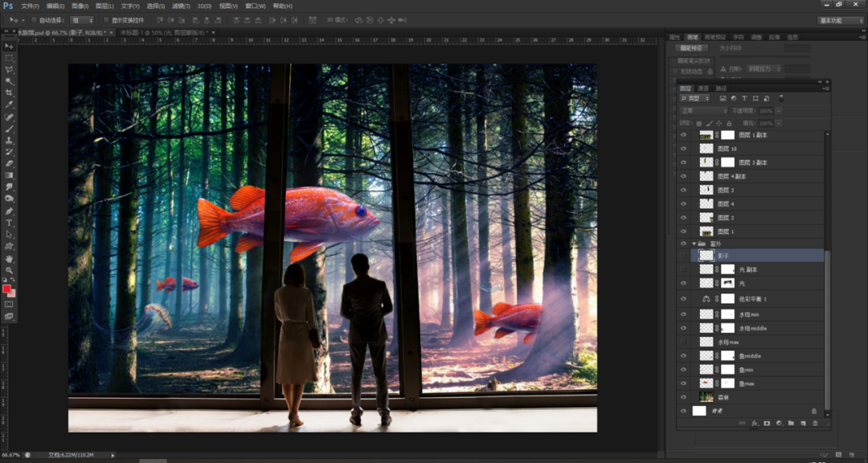Select the Move tool in the toolbox
Image resolution: width=868 pixels, height=463 pixels.
9,47
